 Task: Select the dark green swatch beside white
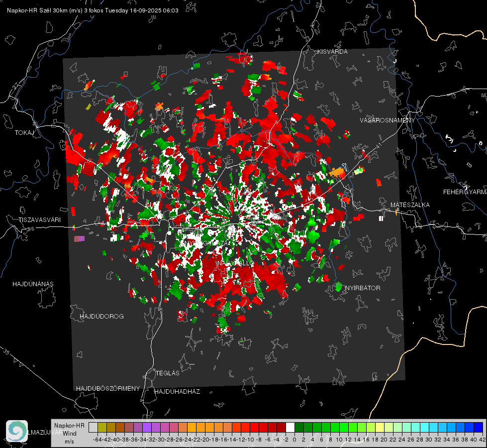click(x=299, y=427)
